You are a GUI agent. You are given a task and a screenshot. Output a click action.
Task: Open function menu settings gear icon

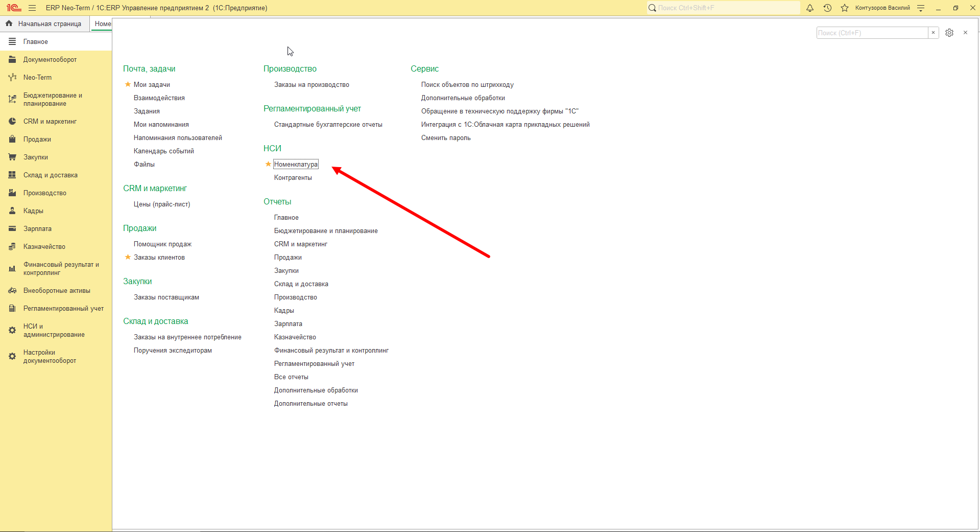click(949, 33)
